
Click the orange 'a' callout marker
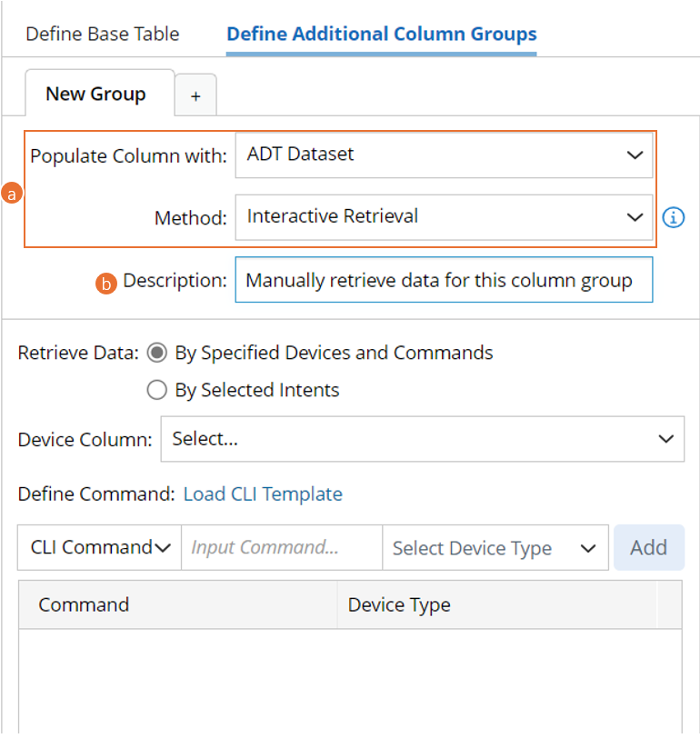(12, 194)
